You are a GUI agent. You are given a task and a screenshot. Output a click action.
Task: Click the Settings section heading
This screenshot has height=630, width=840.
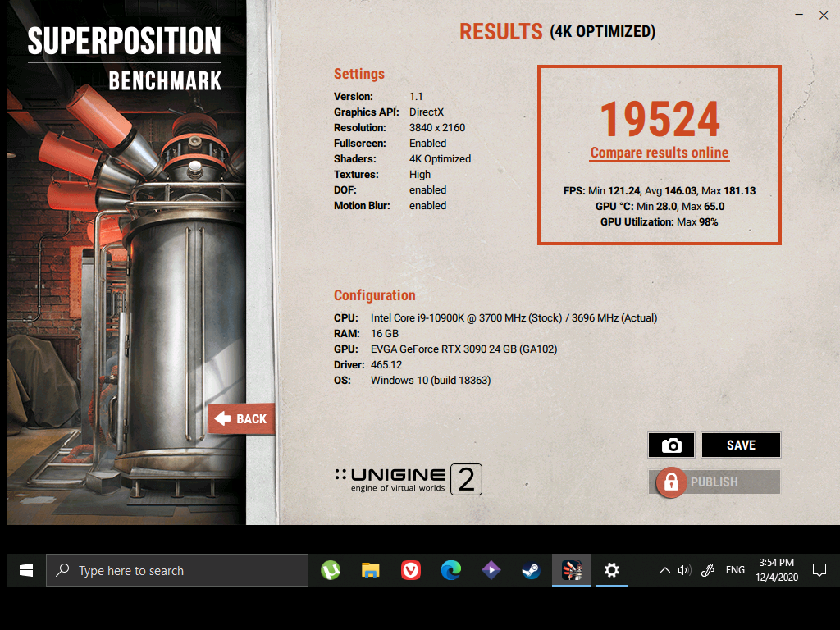[359, 74]
